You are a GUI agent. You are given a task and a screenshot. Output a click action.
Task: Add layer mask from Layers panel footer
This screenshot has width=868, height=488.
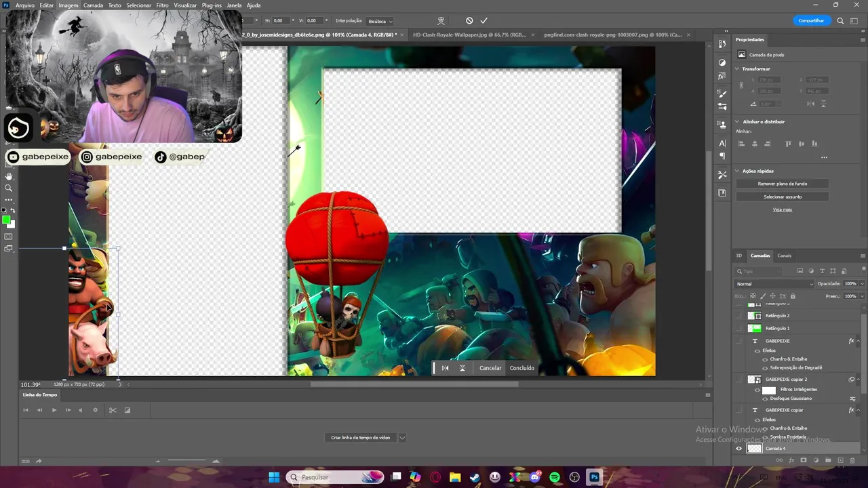coord(804,460)
